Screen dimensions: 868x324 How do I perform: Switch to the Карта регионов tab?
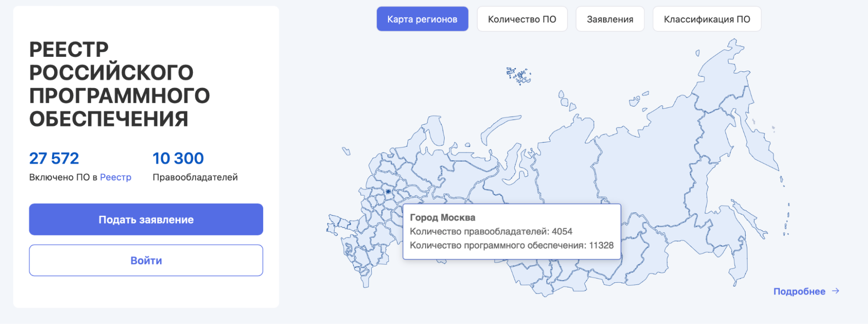[422, 19]
